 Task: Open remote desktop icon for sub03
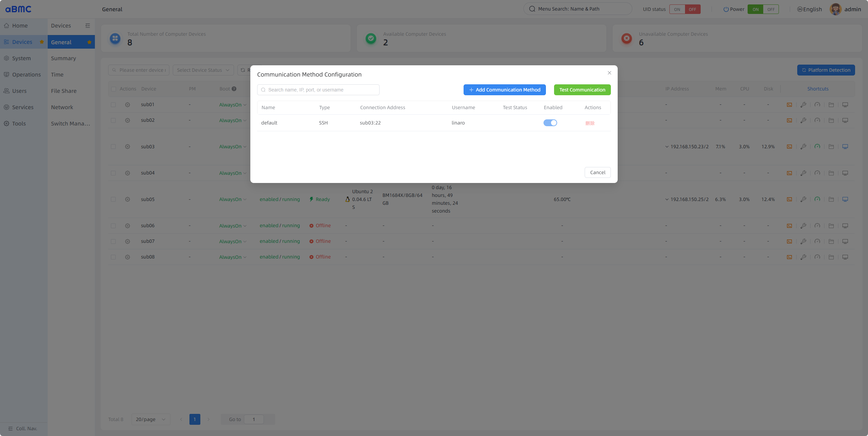[845, 147]
